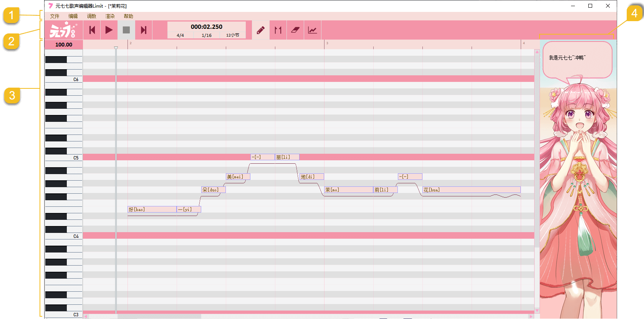Open the 编辑 menu
The image size is (644, 319).
click(x=73, y=16)
